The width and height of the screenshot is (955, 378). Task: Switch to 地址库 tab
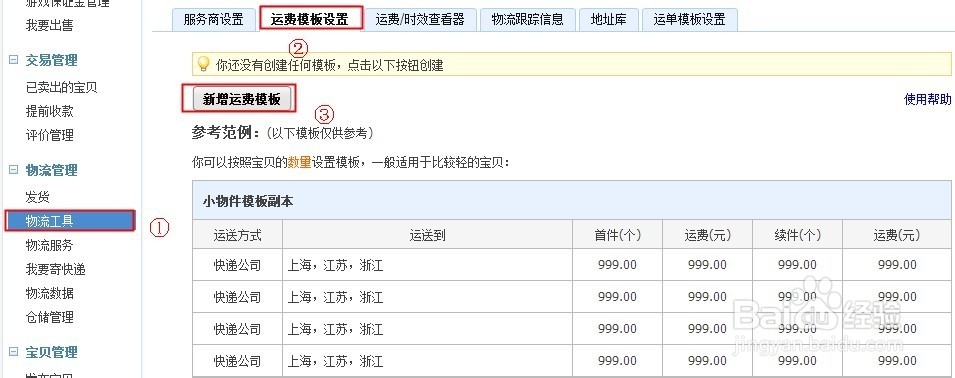(608, 19)
